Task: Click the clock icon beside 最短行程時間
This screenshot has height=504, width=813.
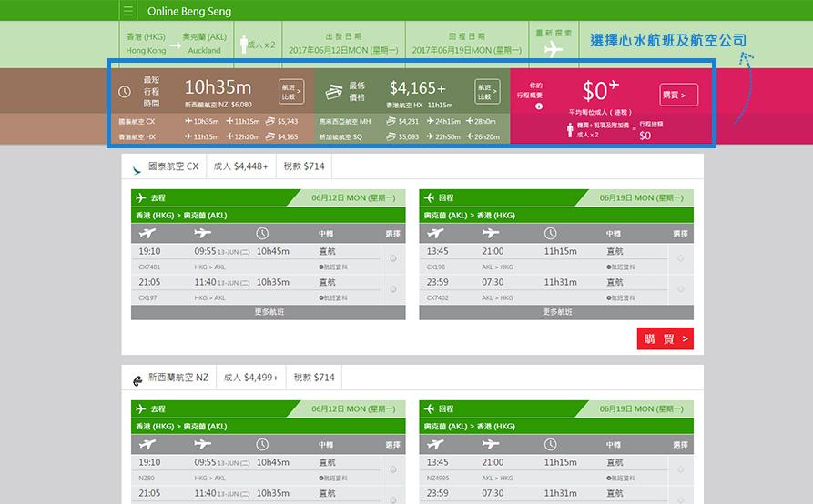Action: click(125, 92)
